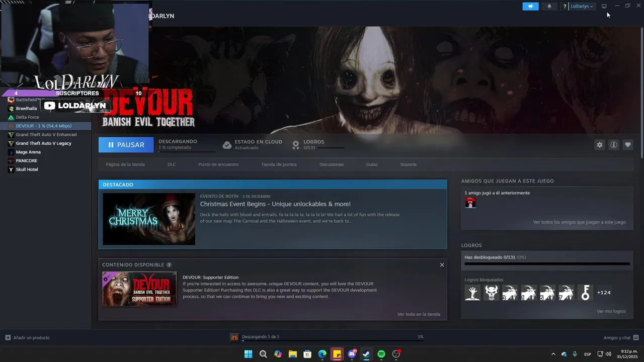Open Tienda de puntos tab
The image size is (644, 362).
pos(279,164)
